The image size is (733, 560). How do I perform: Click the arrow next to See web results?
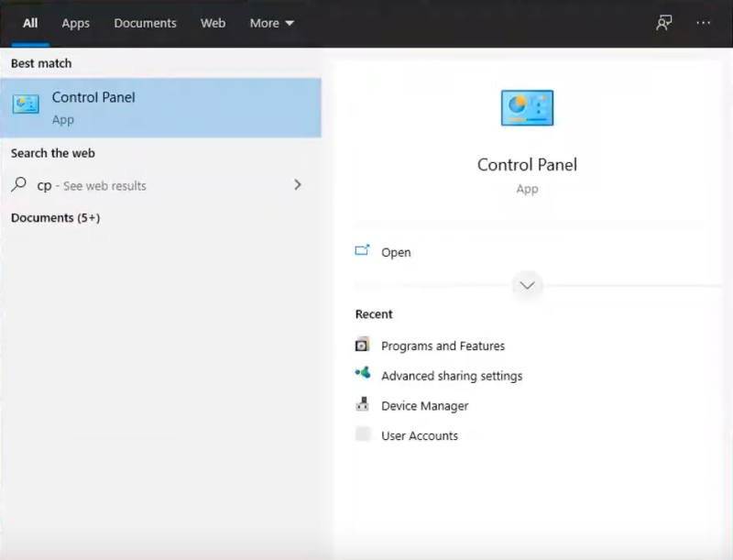click(298, 185)
